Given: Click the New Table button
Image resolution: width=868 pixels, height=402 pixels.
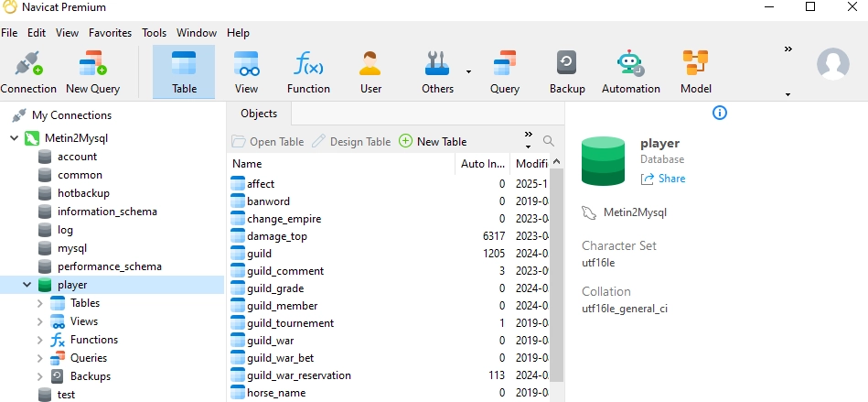Looking at the screenshot, I should (x=434, y=141).
